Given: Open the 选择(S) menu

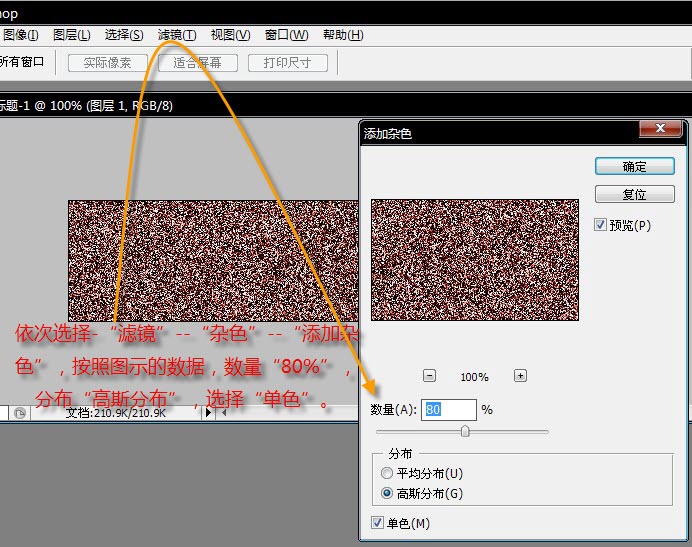Looking at the screenshot, I should 124,35.
